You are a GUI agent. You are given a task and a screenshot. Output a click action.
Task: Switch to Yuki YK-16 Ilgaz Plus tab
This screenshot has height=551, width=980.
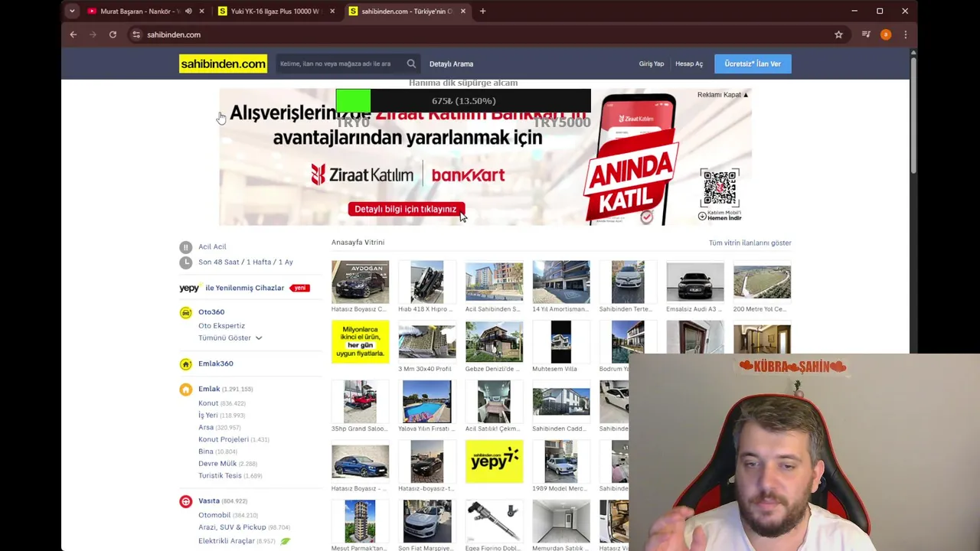pyautogui.click(x=276, y=11)
